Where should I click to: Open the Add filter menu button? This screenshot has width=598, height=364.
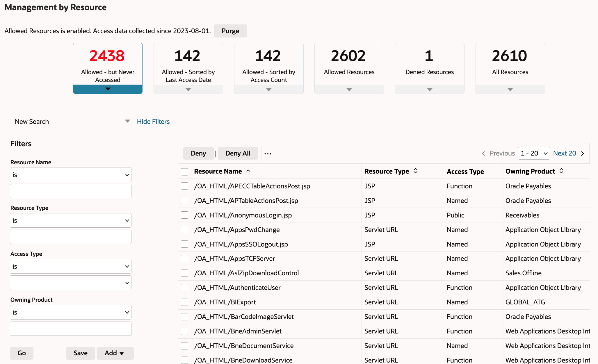tap(115, 353)
